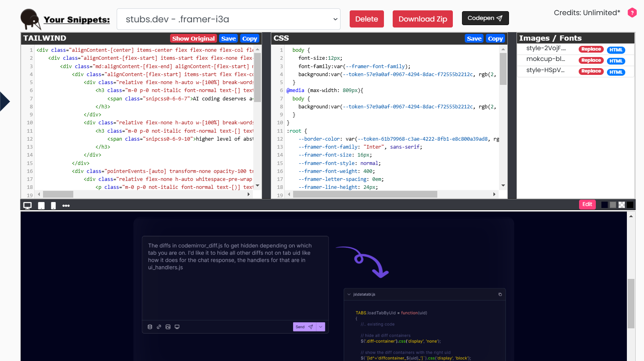
Task: Open snippet in Codepen
Action: tap(485, 18)
